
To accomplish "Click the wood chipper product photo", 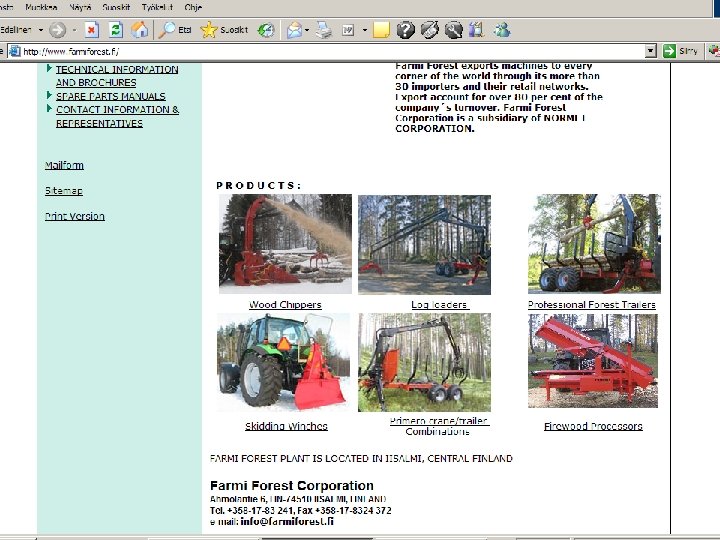I will pyautogui.click(x=285, y=244).
